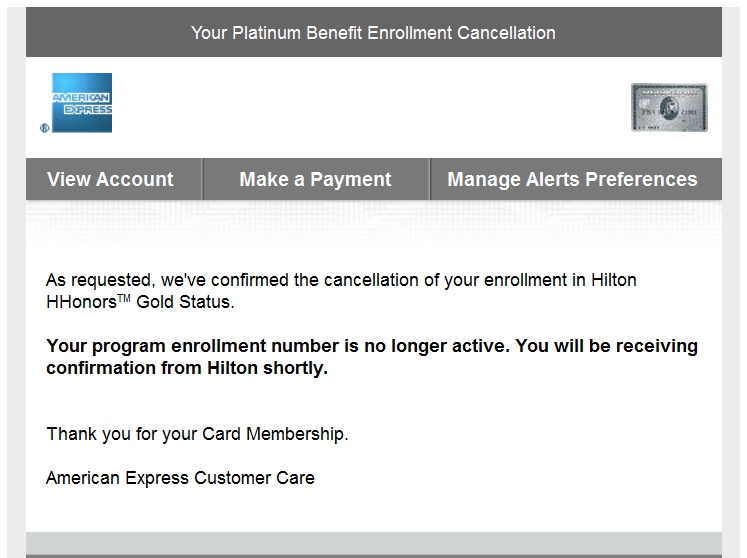Click the Platinum Benefit Enrollment Cancellation header
This screenshot has height=558, width=747.
coord(373,33)
